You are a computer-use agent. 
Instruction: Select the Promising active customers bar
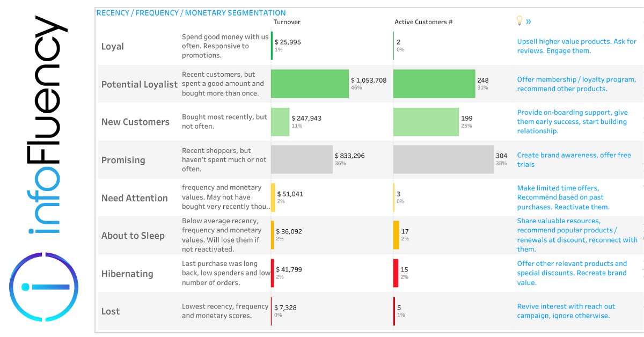[x=443, y=159]
